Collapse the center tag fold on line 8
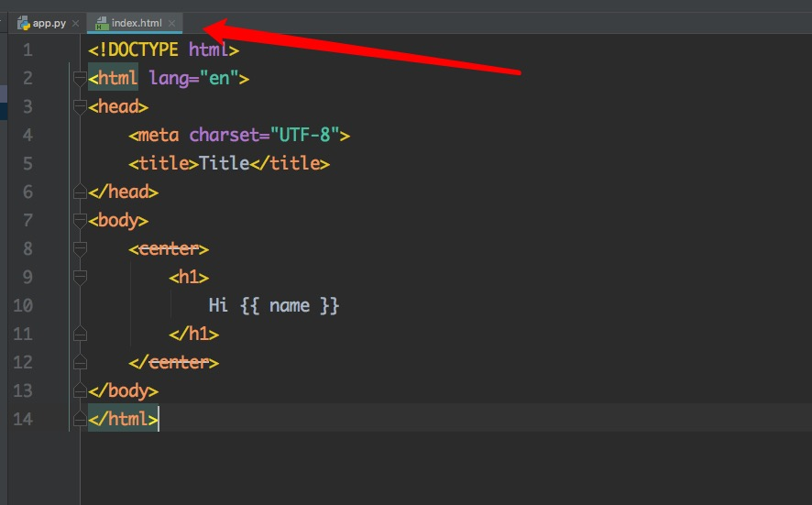 80,249
